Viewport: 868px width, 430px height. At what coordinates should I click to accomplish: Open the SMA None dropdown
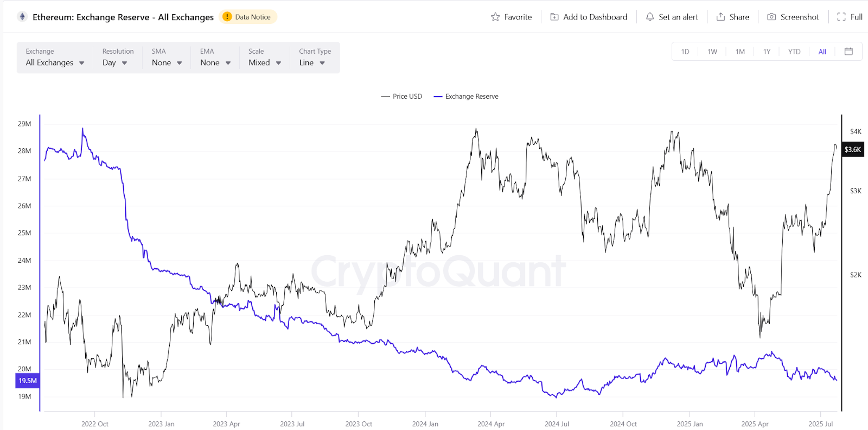[x=167, y=63]
